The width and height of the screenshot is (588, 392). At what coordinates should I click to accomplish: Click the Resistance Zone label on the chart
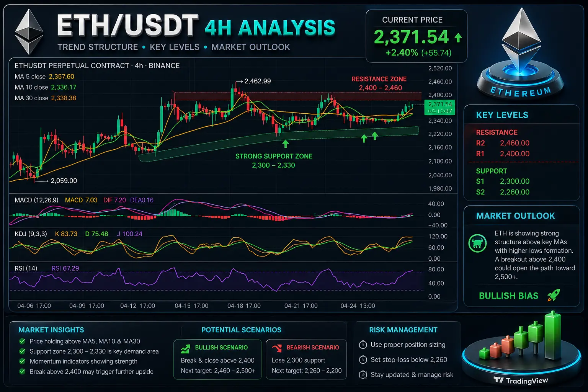pos(379,83)
